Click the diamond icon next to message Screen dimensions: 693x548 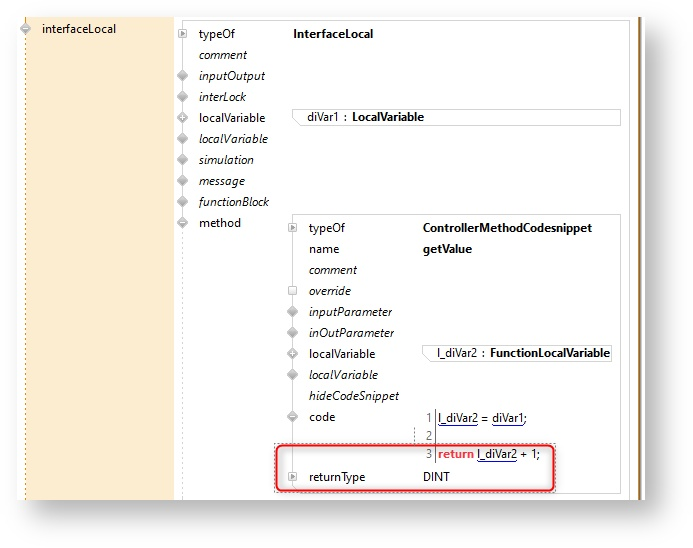click(182, 181)
